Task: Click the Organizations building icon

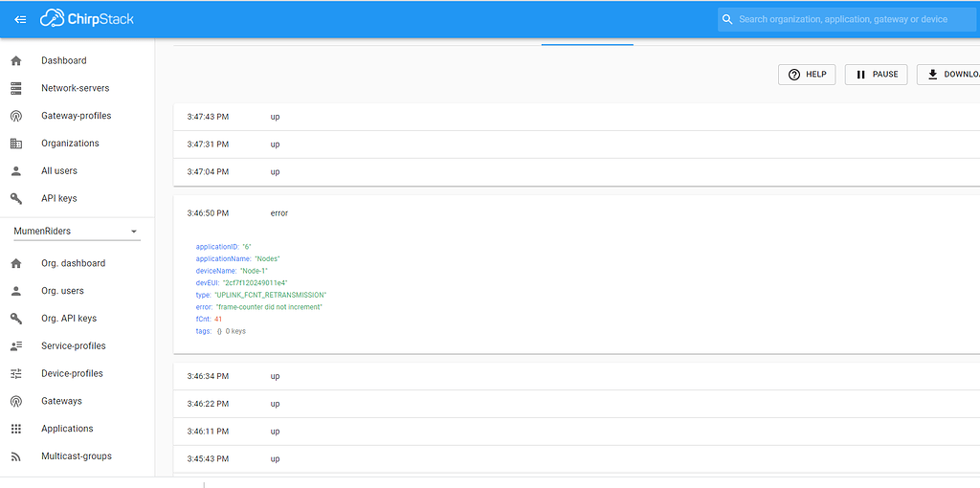Action: tap(16, 144)
